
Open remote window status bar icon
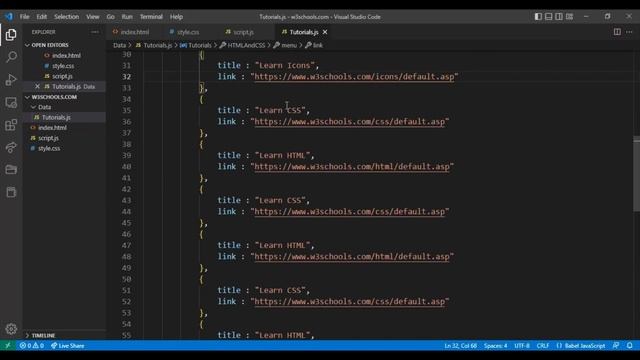tap(8, 346)
